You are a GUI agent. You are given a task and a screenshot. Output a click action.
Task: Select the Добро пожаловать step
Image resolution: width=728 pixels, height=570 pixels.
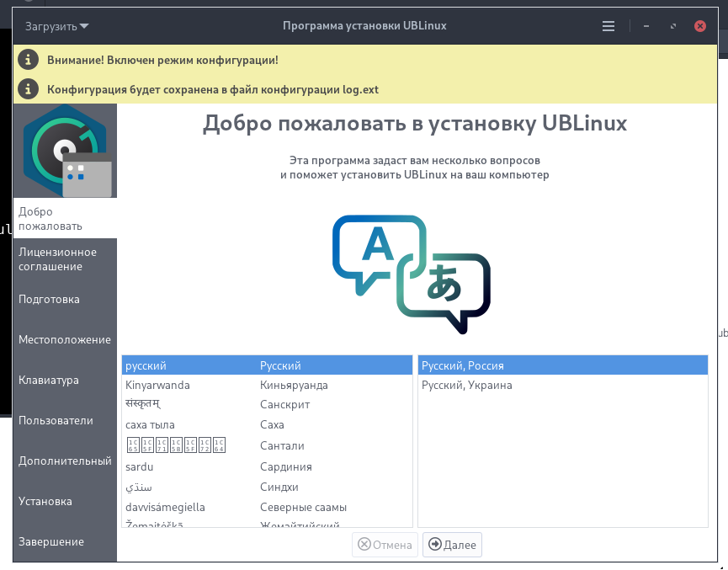tap(65, 218)
